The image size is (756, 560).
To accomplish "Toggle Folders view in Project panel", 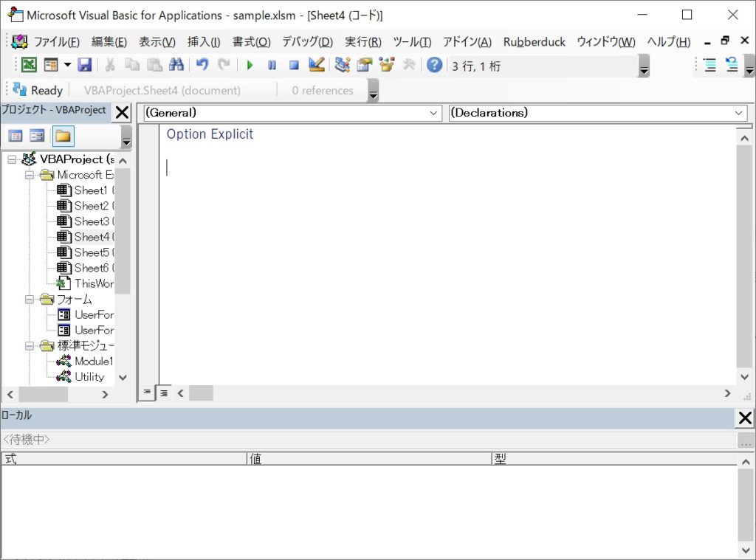I will [63, 136].
